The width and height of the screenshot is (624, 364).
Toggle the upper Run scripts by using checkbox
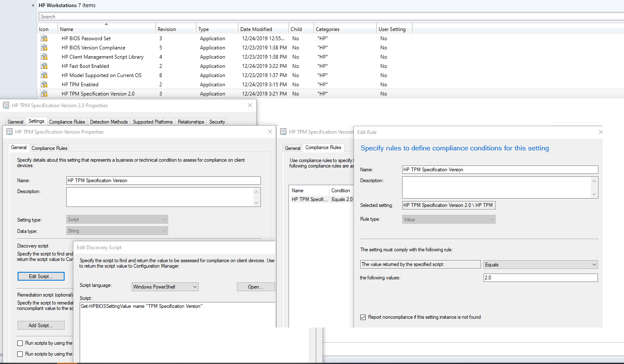[x=20, y=343]
